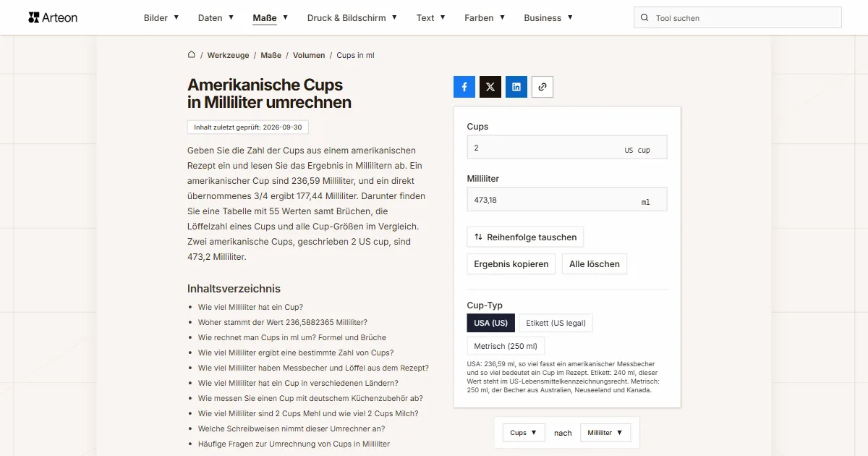Jump to Welche Schreibweisen section
868x456 pixels.
(x=293, y=428)
